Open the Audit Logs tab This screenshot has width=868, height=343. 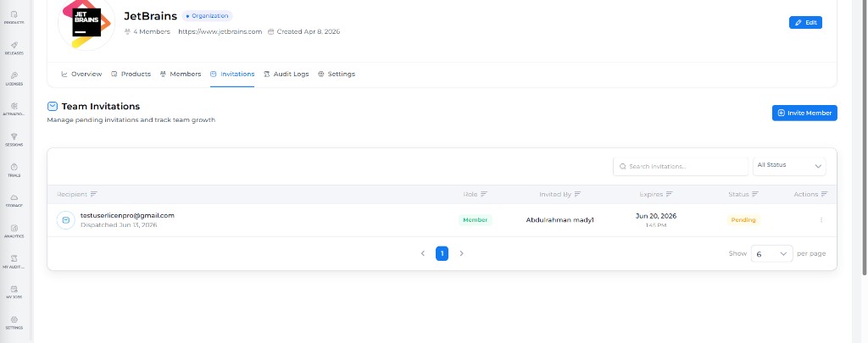[x=287, y=75]
